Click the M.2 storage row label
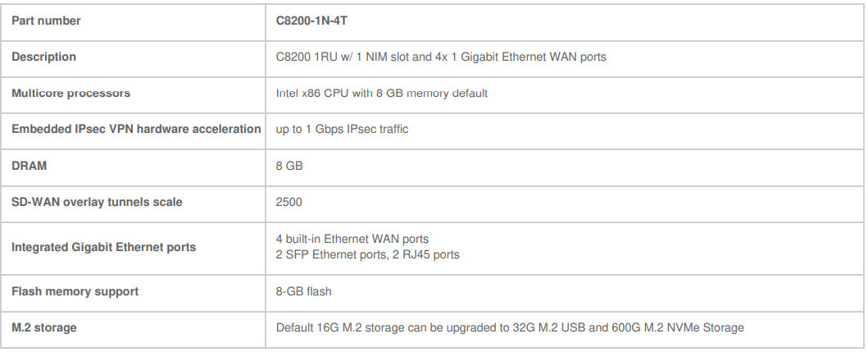The image size is (868, 352). point(43,327)
